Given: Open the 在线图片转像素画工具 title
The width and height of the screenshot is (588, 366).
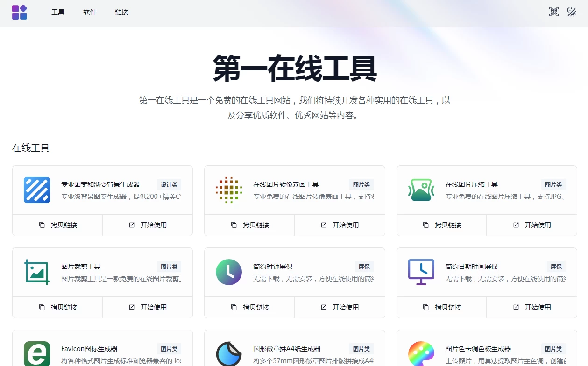Looking at the screenshot, I should (286, 184).
